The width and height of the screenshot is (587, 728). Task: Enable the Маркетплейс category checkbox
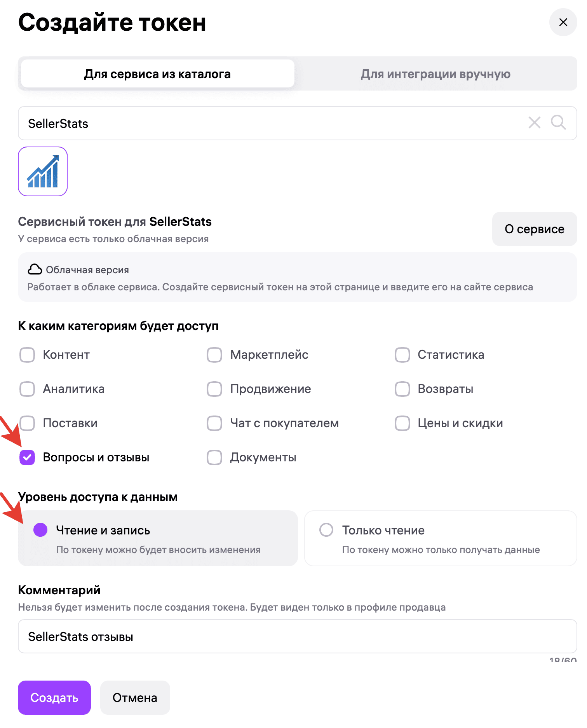click(214, 354)
